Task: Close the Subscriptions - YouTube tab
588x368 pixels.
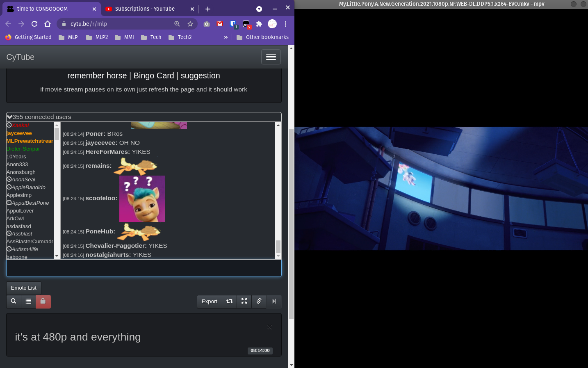Action: click(192, 9)
